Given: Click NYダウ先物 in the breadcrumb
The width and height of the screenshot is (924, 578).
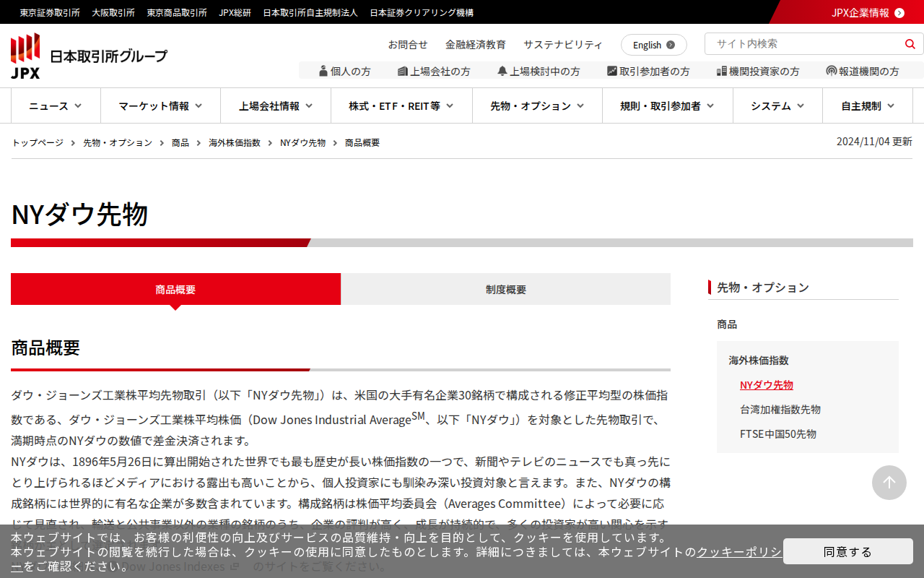Looking at the screenshot, I should tap(303, 142).
